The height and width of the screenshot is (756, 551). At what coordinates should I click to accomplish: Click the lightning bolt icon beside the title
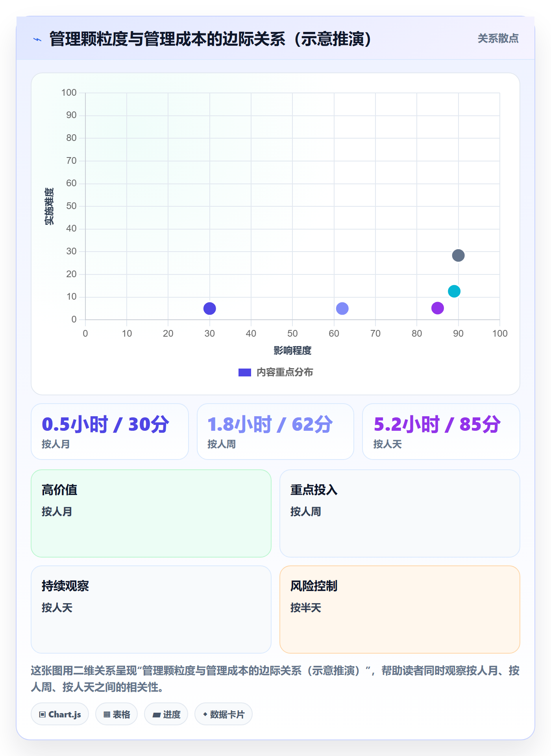(37, 39)
